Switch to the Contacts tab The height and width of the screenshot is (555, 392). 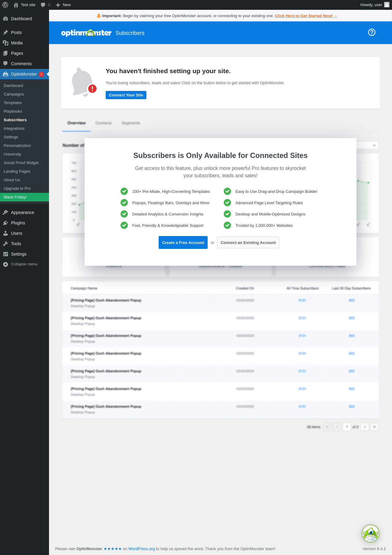pos(104,123)
